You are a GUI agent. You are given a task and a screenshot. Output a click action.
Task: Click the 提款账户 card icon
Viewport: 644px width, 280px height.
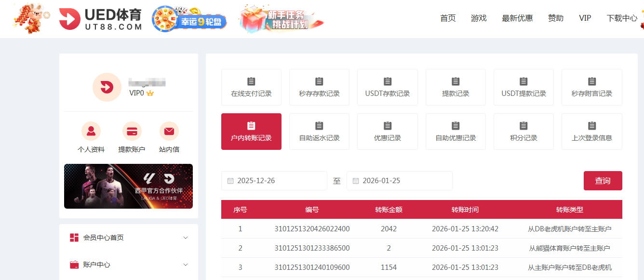pyautogui.click(x=132, y=131)
